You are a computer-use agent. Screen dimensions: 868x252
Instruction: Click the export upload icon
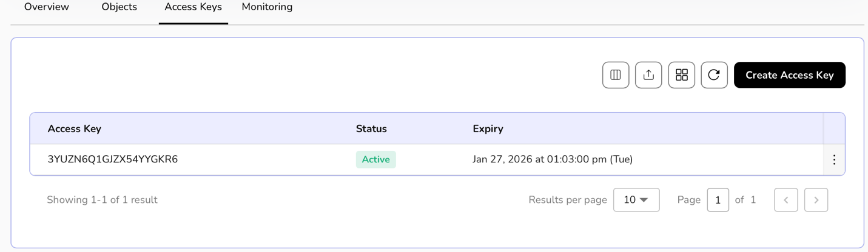648,75
